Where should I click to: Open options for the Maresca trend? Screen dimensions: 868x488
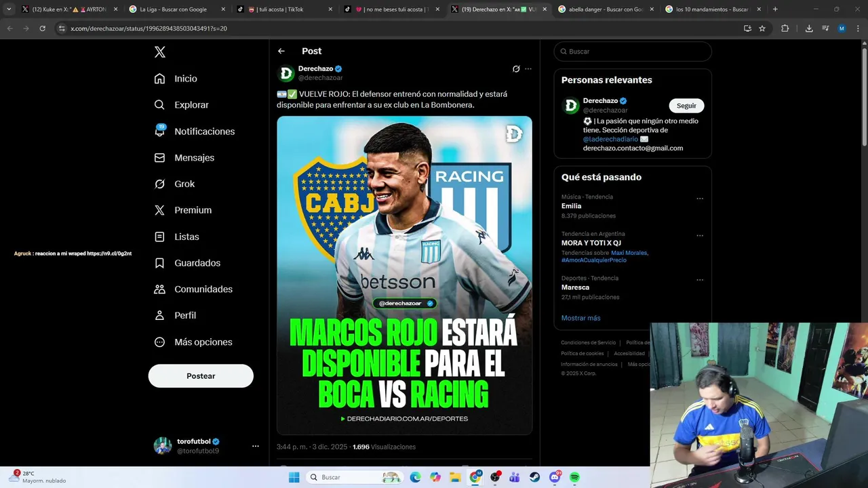700,280
